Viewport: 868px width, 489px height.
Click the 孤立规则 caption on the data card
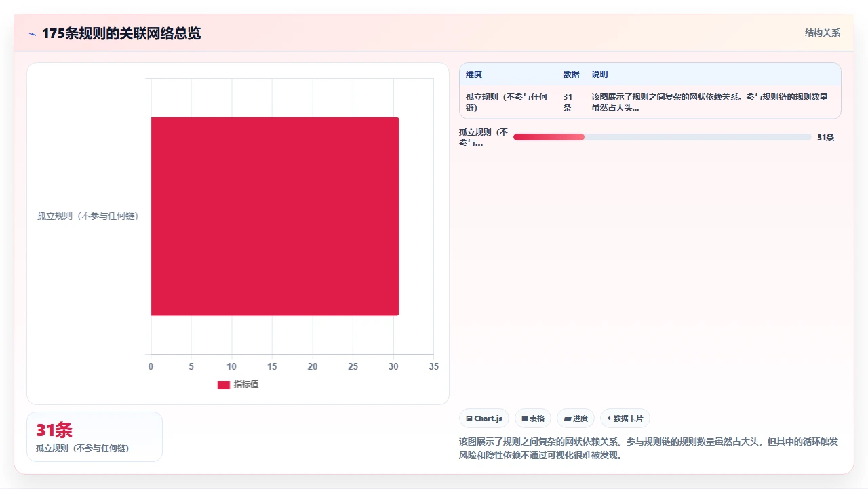click(x=82, y=448)
